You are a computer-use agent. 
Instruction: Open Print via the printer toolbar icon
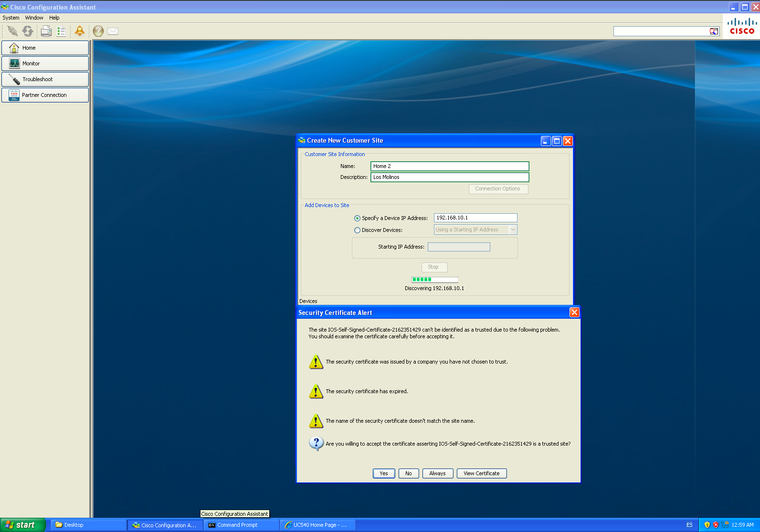(x=46, y=31)
